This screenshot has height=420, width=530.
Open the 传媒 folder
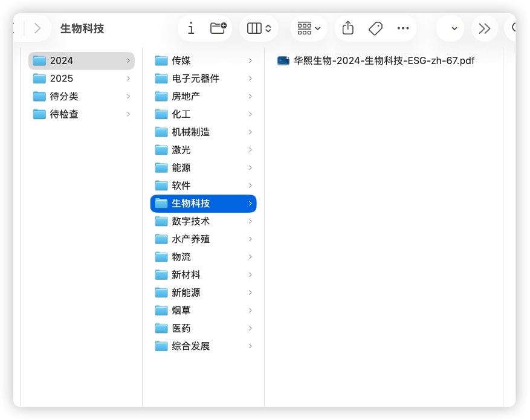point(181,60)
